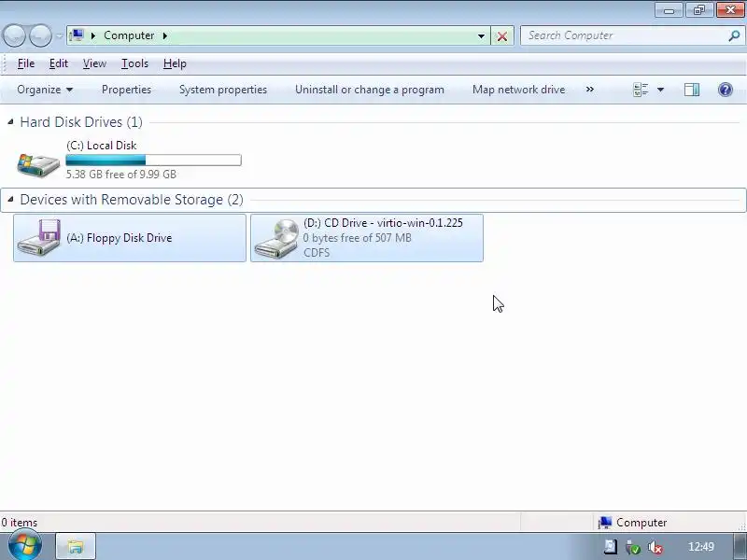This screenshot has height=560, width=747.
Task: Click the Show desktop strip
Action: [x=740, y=546]
